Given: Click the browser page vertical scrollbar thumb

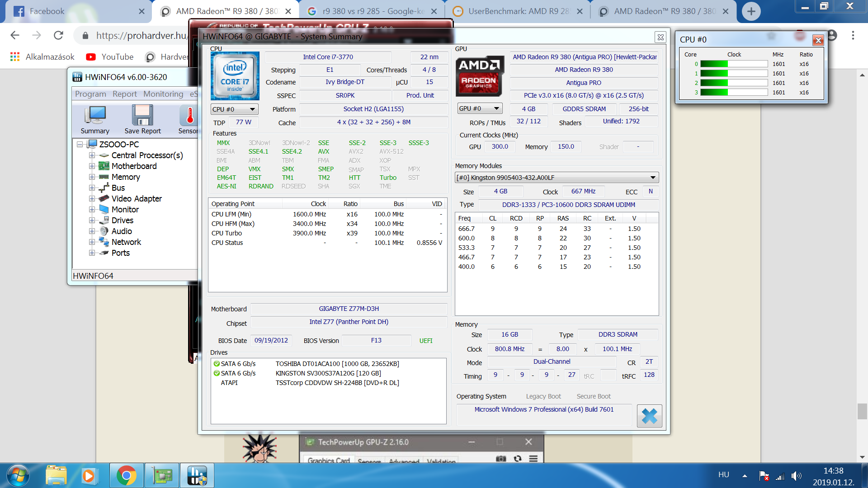Looking at the screenshot, I should coord(862,411).
